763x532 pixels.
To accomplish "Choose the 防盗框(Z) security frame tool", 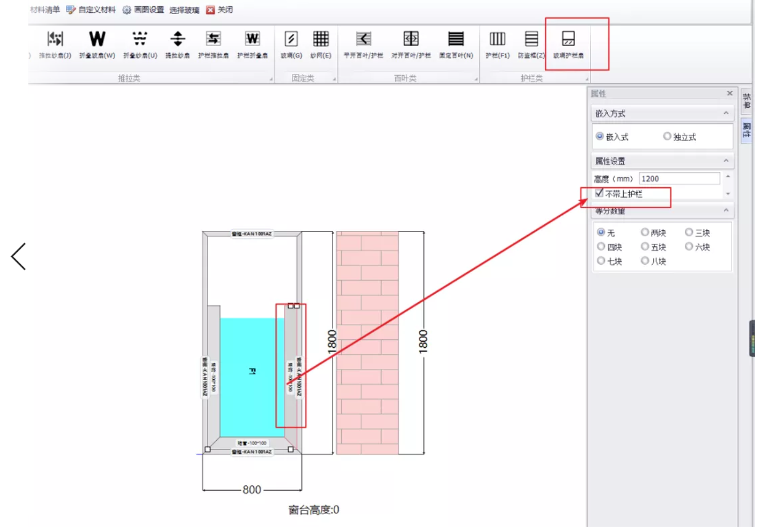I will [x=531, y=44].
